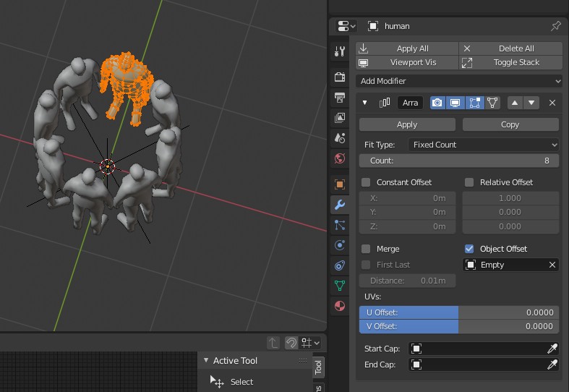569x392 pixels.
Task: Click the Merge Distance field
Action: [x=407, y=281]
